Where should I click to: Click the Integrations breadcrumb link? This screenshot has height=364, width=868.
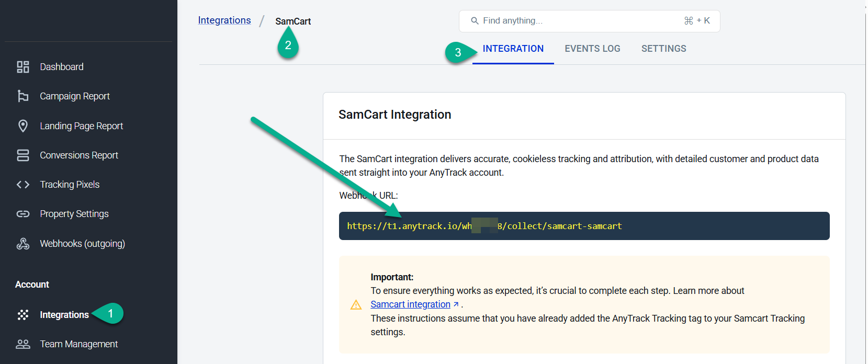click(x=224, y=20)
